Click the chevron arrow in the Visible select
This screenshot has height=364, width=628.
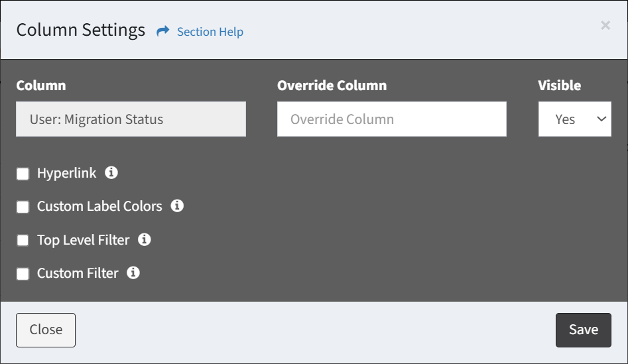coord(601,119)
